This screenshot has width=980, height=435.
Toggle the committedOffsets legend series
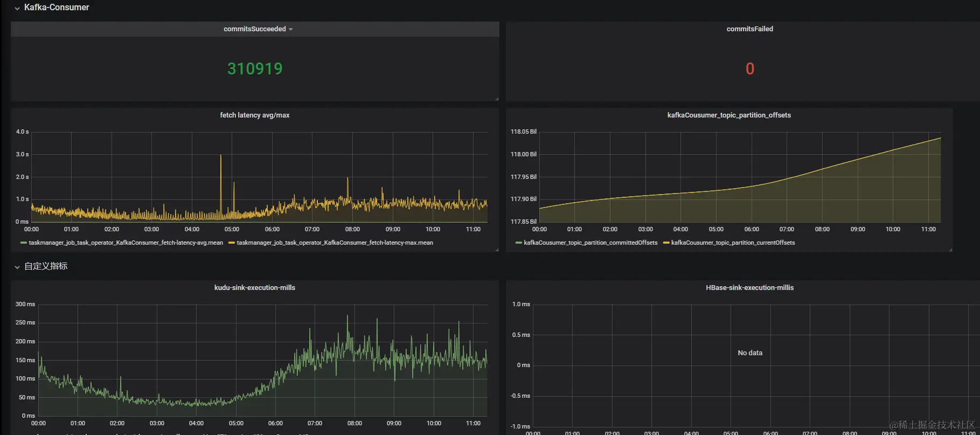[590, 243]
